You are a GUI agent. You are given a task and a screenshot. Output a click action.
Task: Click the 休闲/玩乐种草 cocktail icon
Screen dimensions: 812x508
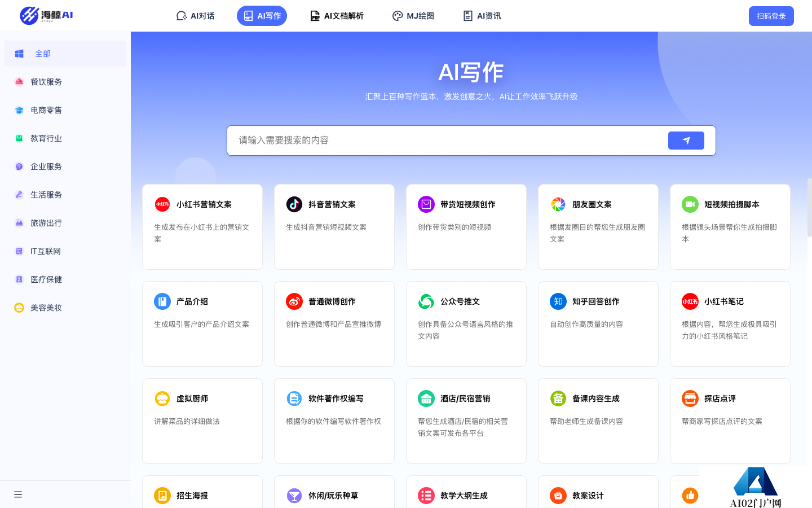tap(294, 496)
